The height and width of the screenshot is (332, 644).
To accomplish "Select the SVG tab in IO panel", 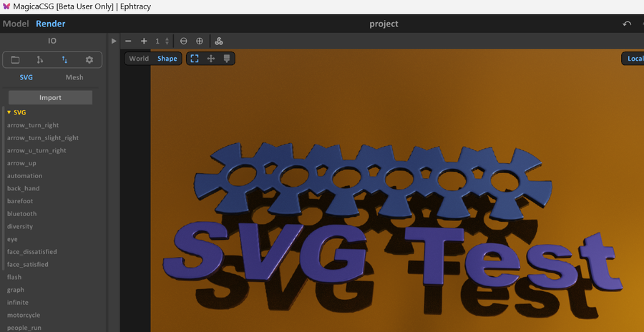I will point(26,77).
